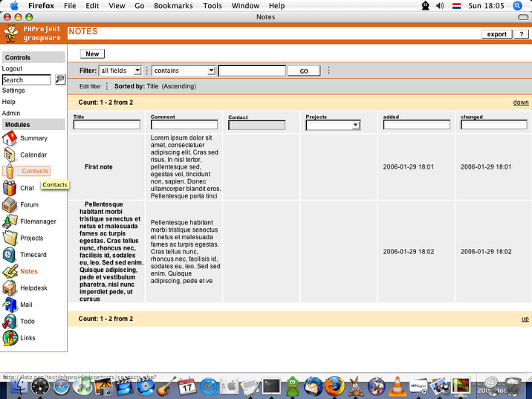This screenshot has height=399, width=532.
Task: Open the 'contains' filter condition dropdown
Action: [184, 71]
